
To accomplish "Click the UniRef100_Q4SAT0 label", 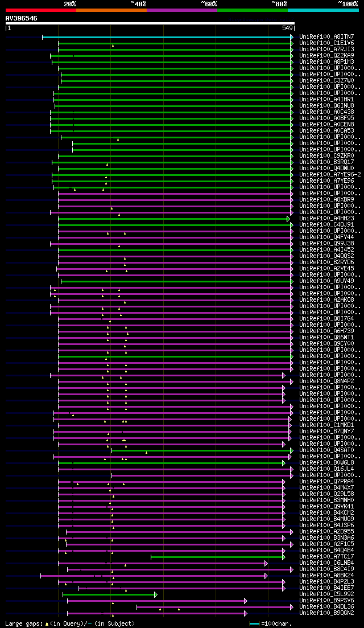I will click(326, 450).
